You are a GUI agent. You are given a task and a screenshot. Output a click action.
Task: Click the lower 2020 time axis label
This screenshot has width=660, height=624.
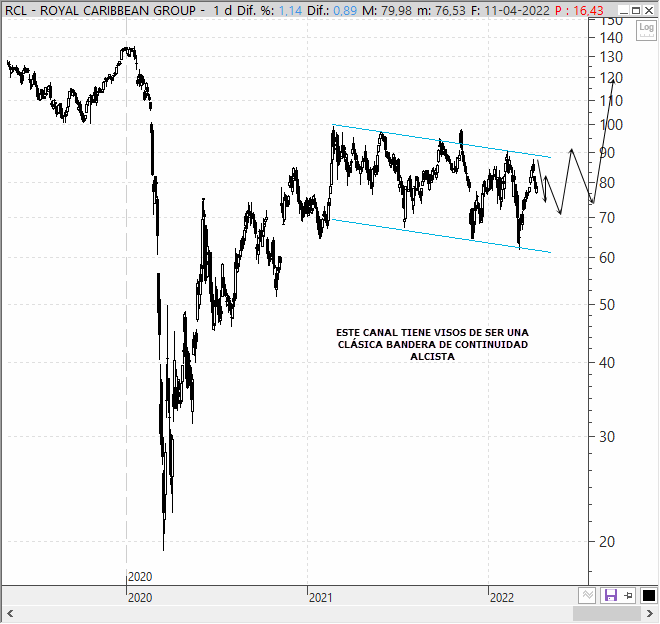(140, 597)
